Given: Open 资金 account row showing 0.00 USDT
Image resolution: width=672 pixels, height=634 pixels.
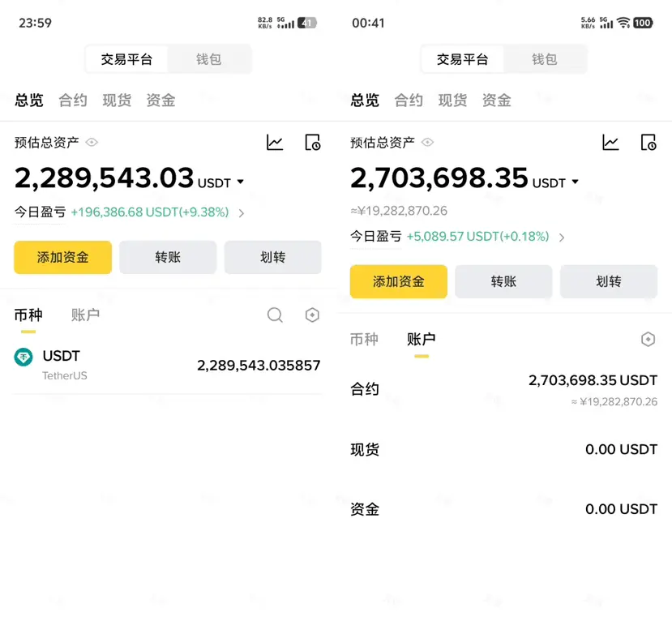Looking at the screenshot, I should pyautogui.click(x=503, y=509).
